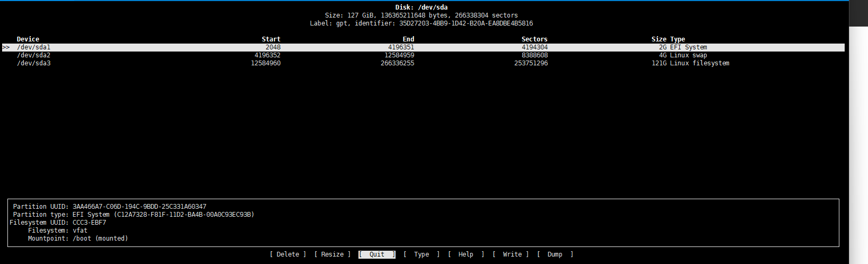Click the End column header
The height and width of the screenshot is (264, 868).
pyautogui.click(x=408, y=39)
